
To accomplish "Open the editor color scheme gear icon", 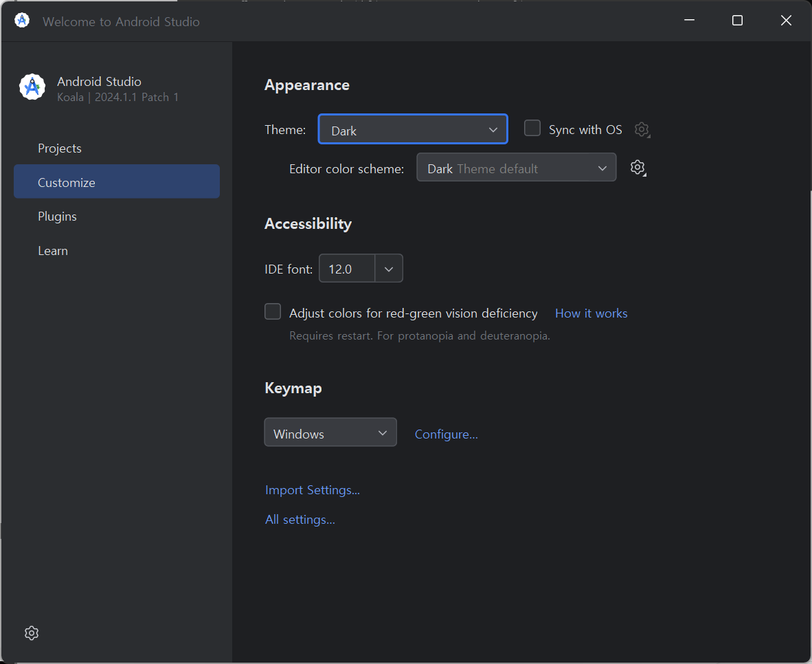I will [x=638, y=168].
